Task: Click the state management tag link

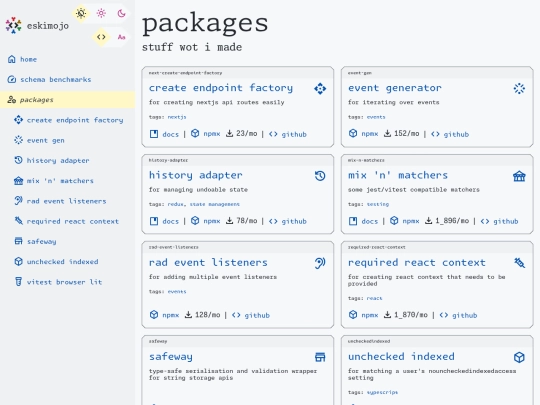Action: [x=215, y=204]
